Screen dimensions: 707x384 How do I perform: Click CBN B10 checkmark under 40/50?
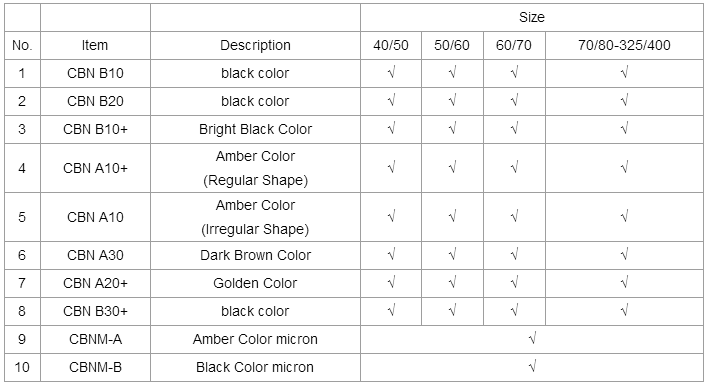(x=391, y=73)
